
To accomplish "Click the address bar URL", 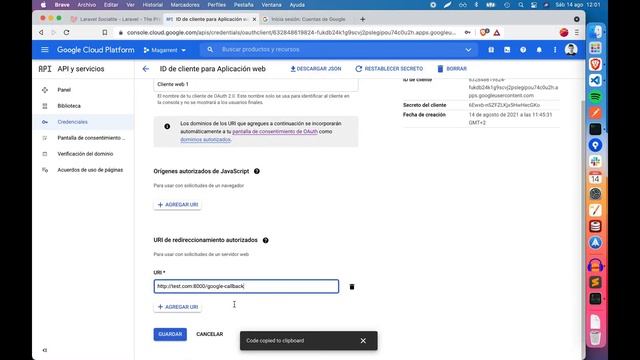I will click(291, 32).
